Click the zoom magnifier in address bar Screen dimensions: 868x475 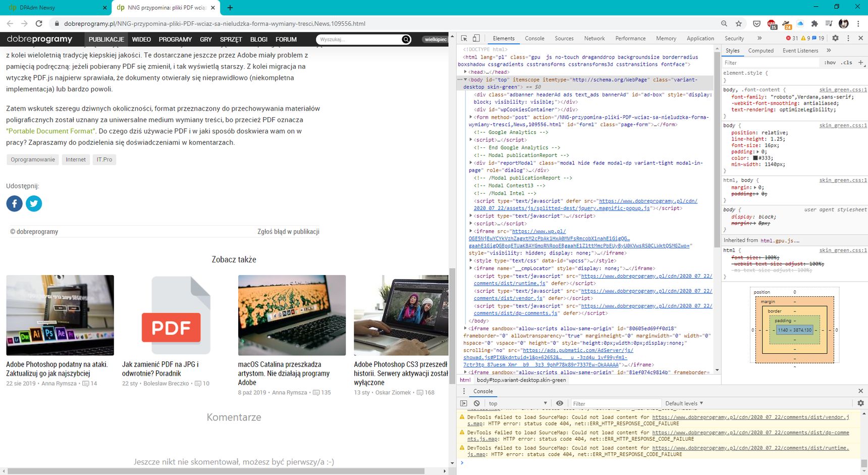pos(724,23)
